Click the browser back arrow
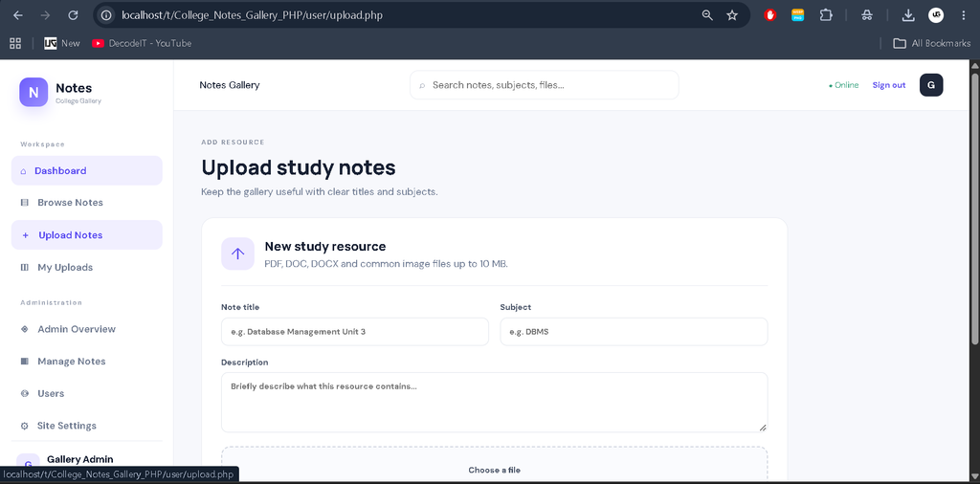The width and height of the screenshot is (980, 484). pos(17,15)
